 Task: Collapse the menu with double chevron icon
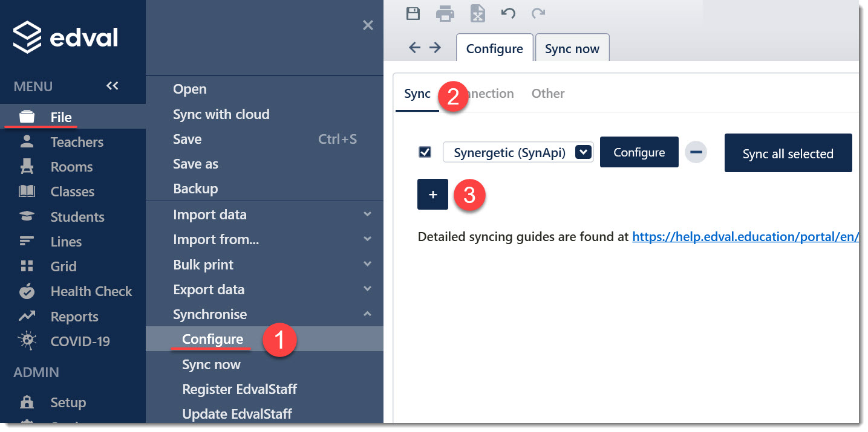click(113, 86)
